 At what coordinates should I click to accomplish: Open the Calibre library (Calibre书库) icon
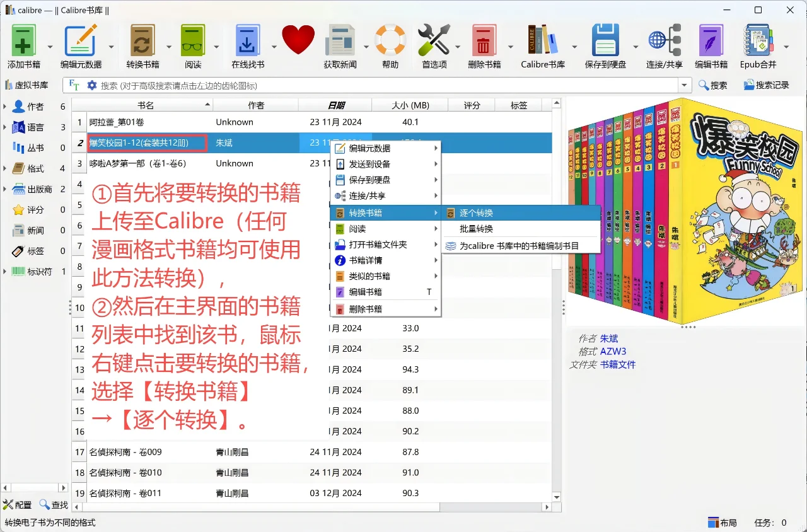point(543,40)
